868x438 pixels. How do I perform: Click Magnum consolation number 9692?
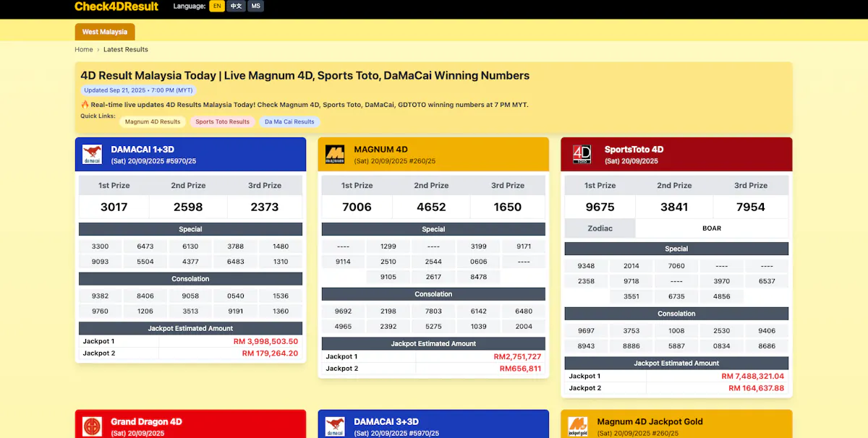coord(344,312)
